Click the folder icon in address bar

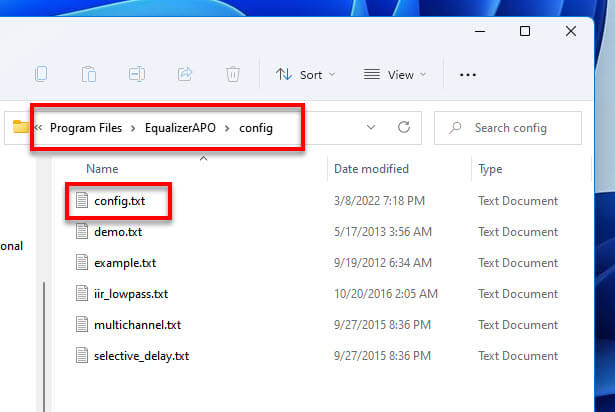(20, 127)
